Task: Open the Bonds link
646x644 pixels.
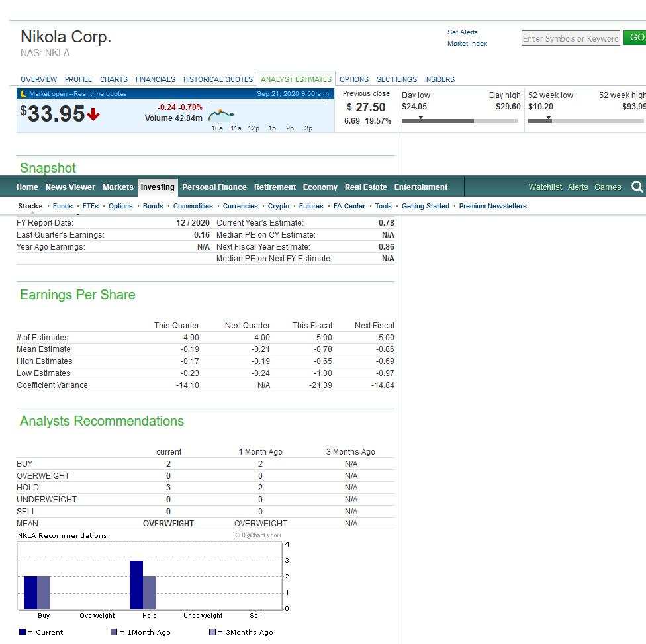Action: coord(153,206)
